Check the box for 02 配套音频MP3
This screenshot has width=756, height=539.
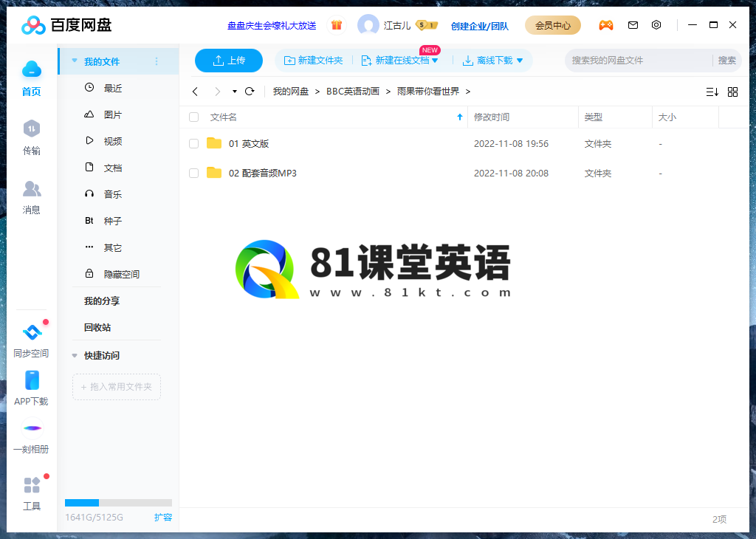pos(194,173)
